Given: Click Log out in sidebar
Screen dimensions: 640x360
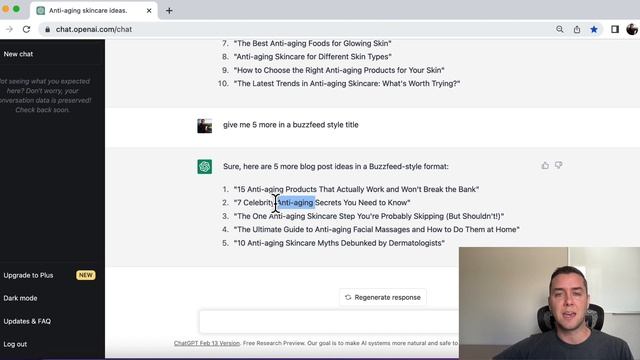Looking at the screenshot, I should pos(15,344).
